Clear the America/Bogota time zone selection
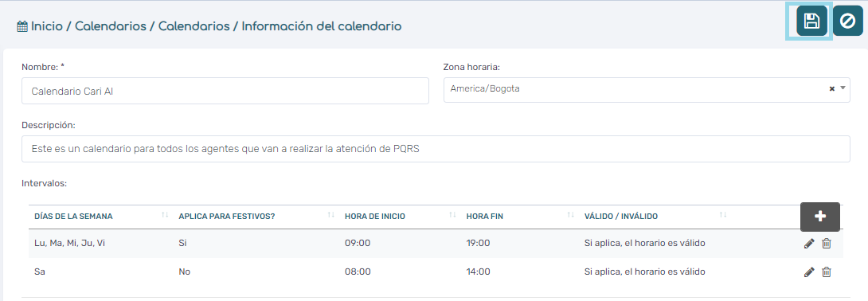The height and width of the screenshot is (301, 868). (x=831, y=88)
